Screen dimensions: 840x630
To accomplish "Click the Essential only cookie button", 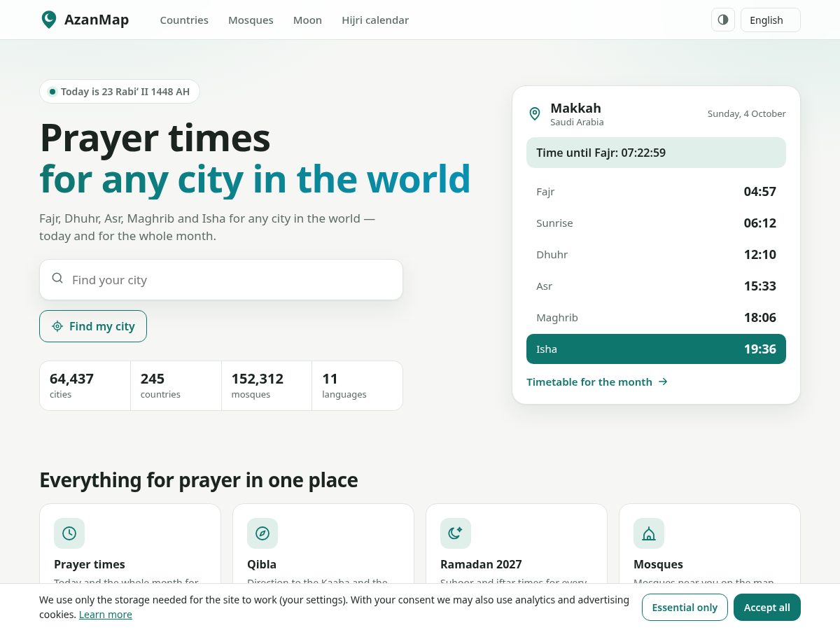I will (685, 607).
